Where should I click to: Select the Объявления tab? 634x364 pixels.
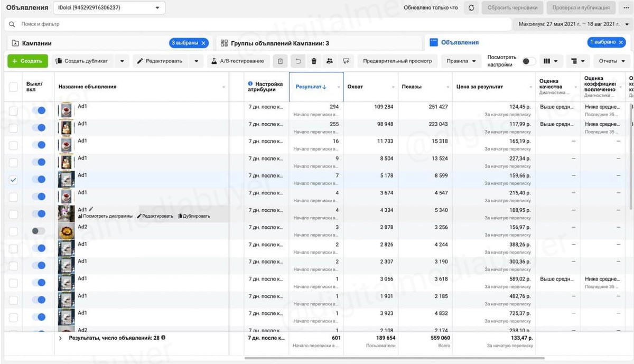tap(528, 43)
